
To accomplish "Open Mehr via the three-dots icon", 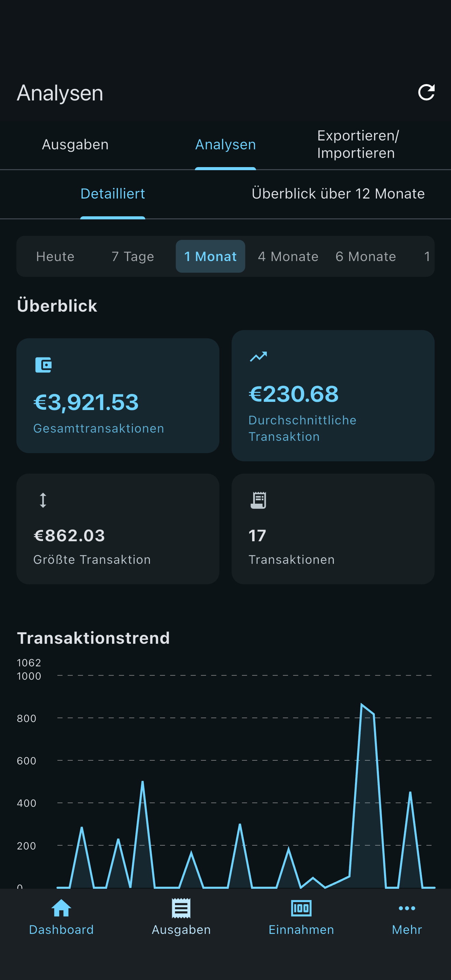I will [x=406, y=909].
